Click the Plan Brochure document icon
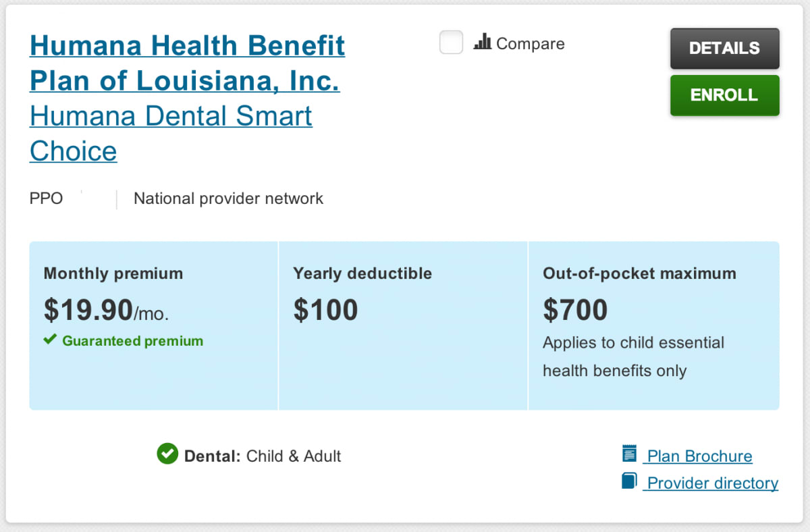The image size is (810, 532). (629, 453)
